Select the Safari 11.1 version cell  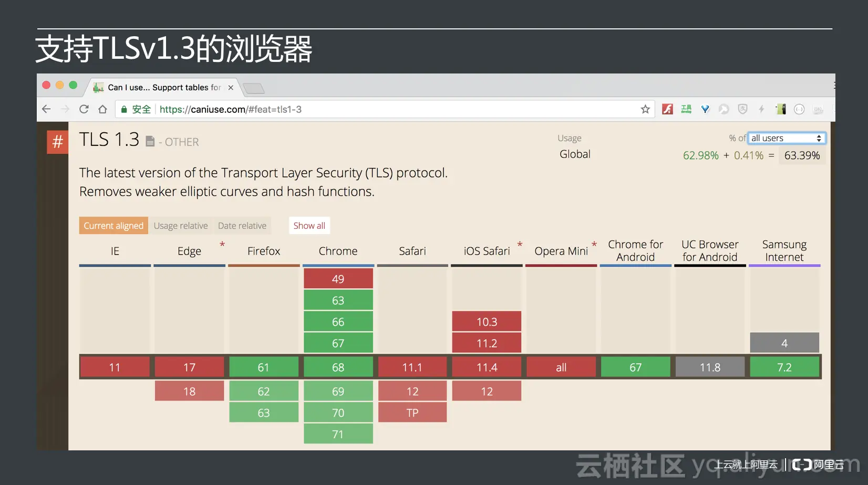tap(412, 367)
